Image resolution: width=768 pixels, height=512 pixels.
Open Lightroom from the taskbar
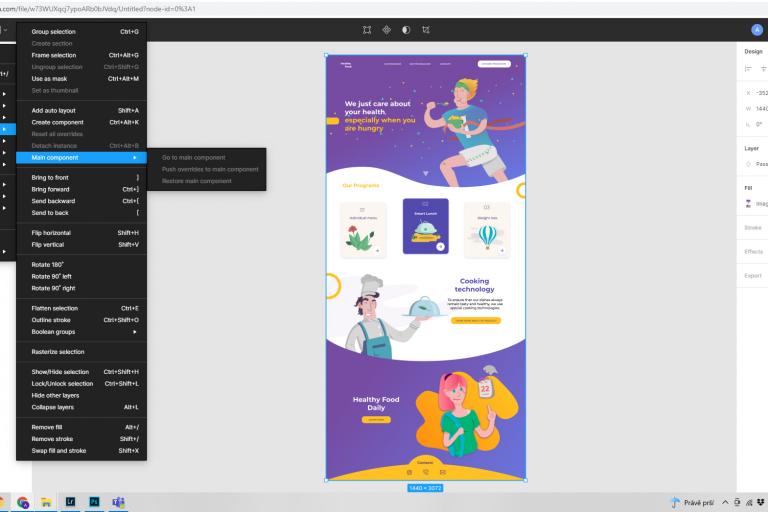[71, 501]
